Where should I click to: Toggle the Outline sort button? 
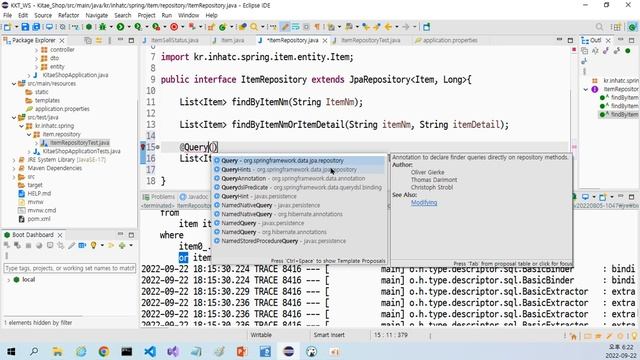point(595,51)
